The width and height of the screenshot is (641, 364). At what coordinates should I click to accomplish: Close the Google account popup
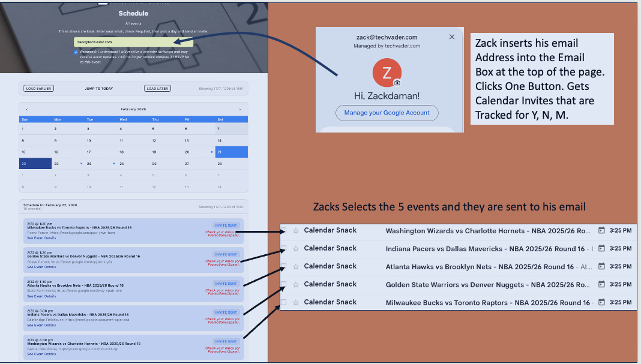[452, 37]
